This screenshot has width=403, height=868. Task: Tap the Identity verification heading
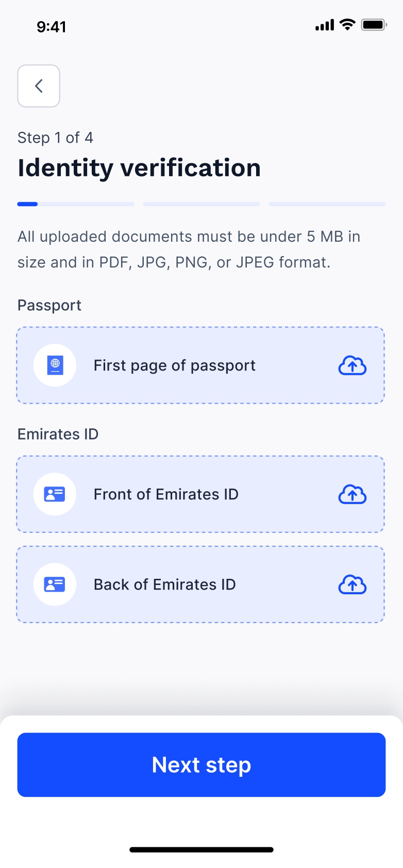click(x=139, y=168)
